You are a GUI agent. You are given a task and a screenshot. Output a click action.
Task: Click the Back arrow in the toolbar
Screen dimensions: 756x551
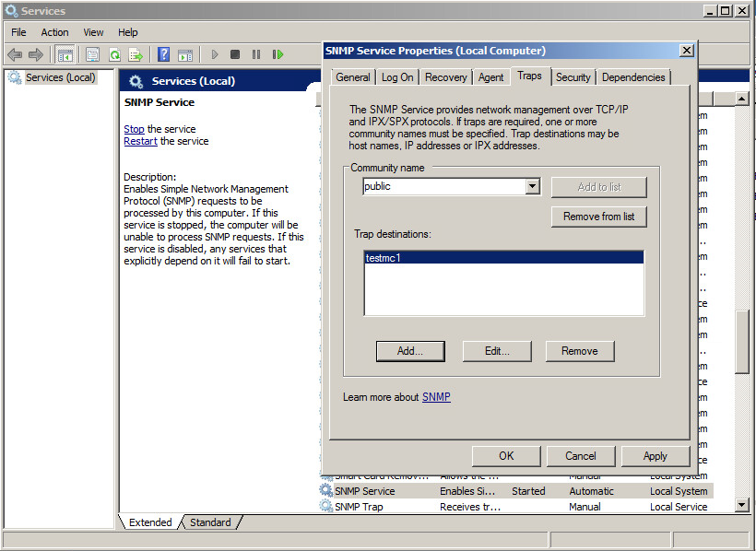tap(15, 55)
